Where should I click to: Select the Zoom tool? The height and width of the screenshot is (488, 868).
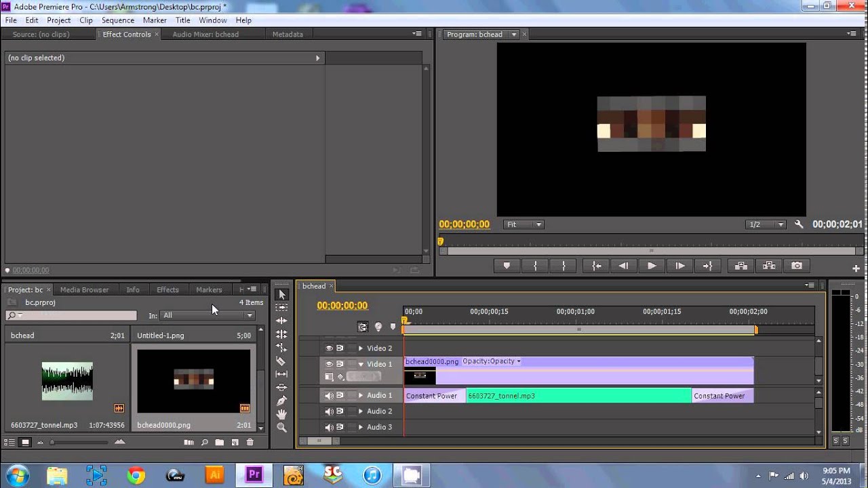pyautogui.click(x=282, y=428)
